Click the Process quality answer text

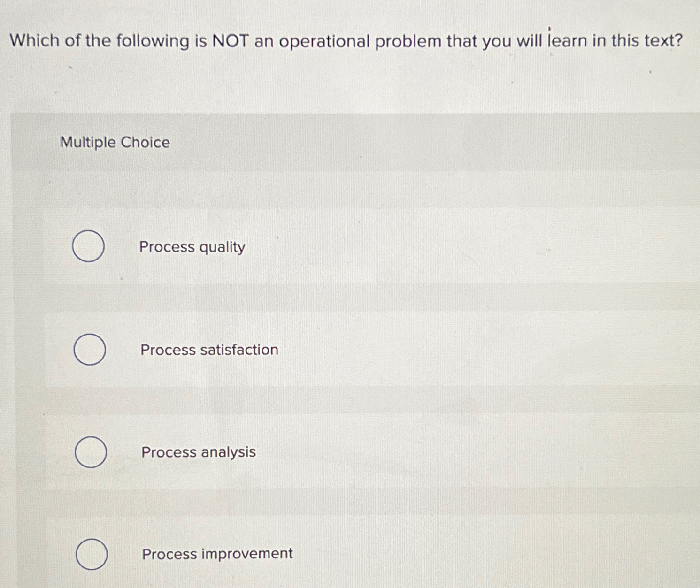(192, 247)
